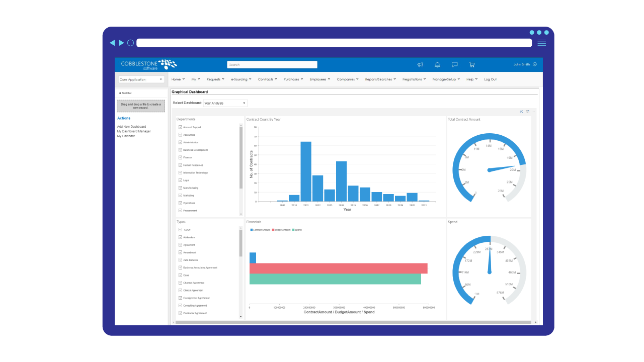The height and width of the screenshot is (362, 644).
Task: Collapse the Tool Bar side panel
Action: click(x=125, y=93)
